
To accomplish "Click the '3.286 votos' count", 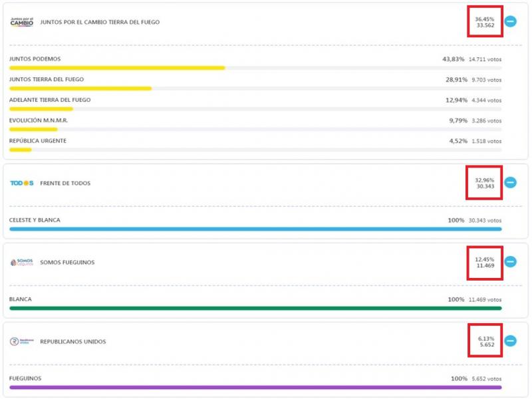I will pos(487,121).
